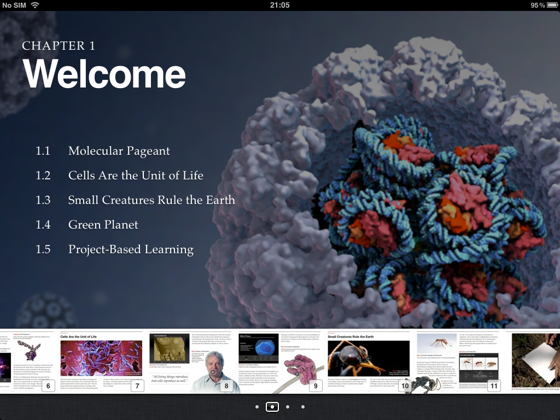Select the partially visible rightmost page thumbnail
This screenshot has height=420, width=560.
point(535,361)
